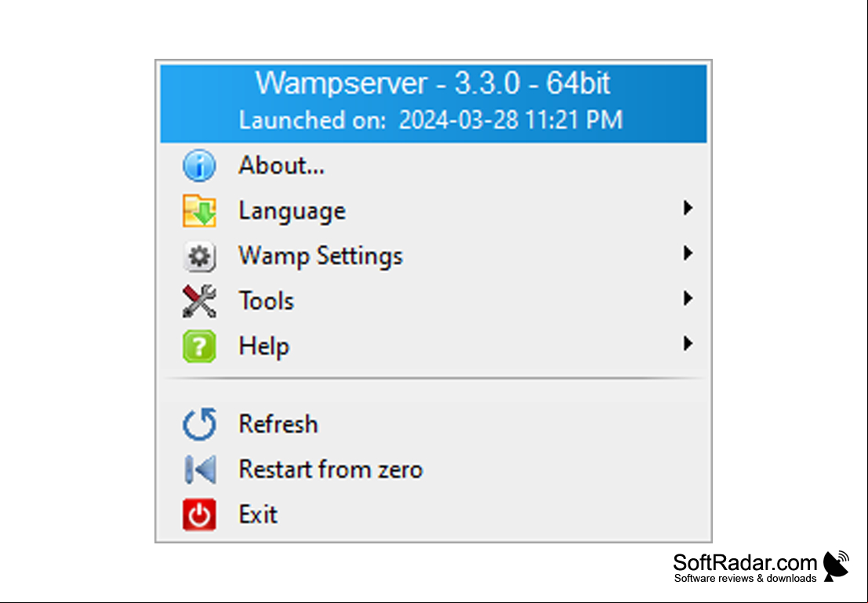Click the Language folder icon with green arrow
This screenshot has height=603, width=868.
(x=199, y=211)
